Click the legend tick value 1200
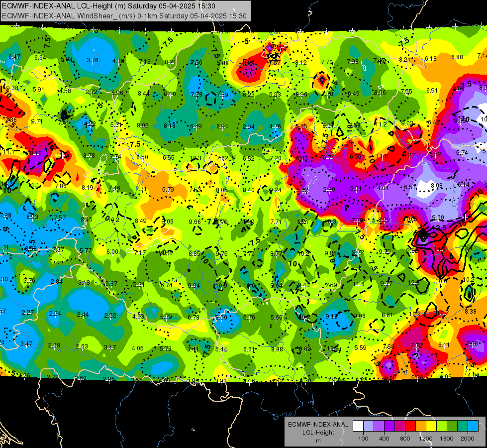The height and width of the screenshot is (448, 487). tap(426, 439)
